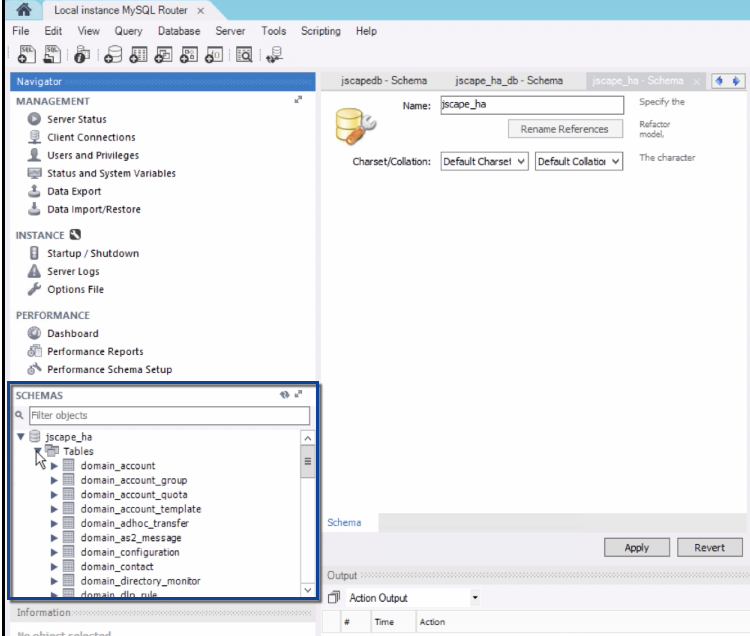Click the Instance section icon
This screenshot has height=636, width=750.
click(75, 235)
